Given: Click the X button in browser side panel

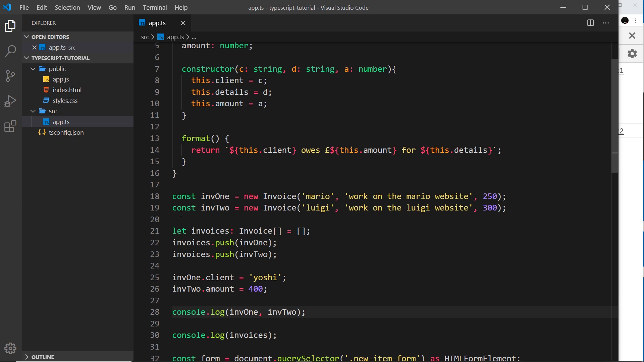Looking at the screenshot, I should click(632, 35).
